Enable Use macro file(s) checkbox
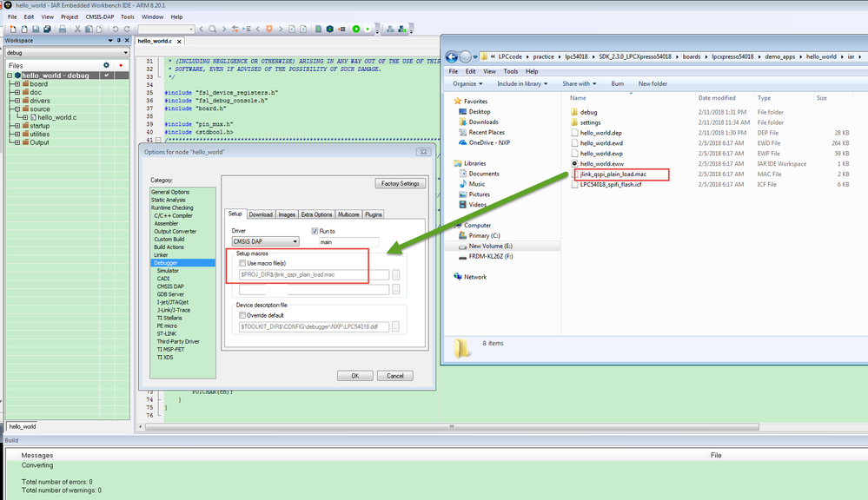This screenshot has height=500, width=868. click(x=242, y=263)
